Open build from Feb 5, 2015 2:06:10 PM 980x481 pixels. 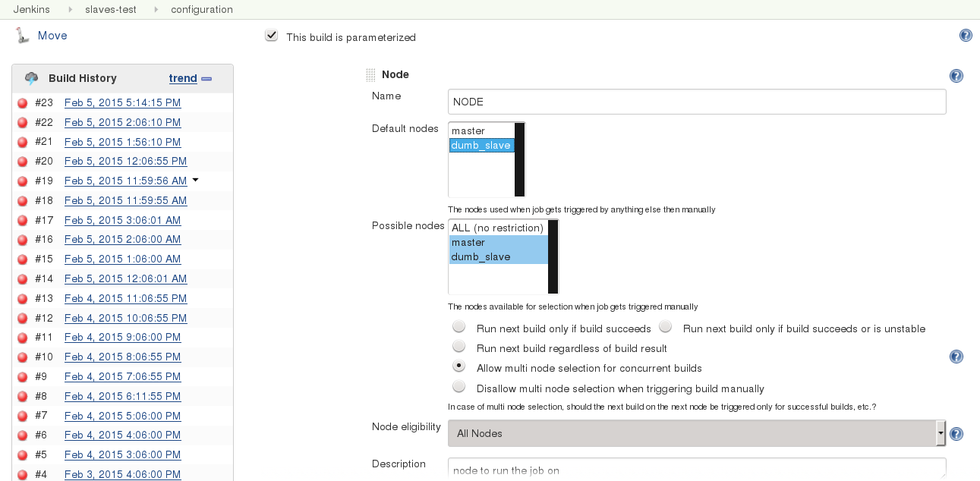tap(122, 122)
